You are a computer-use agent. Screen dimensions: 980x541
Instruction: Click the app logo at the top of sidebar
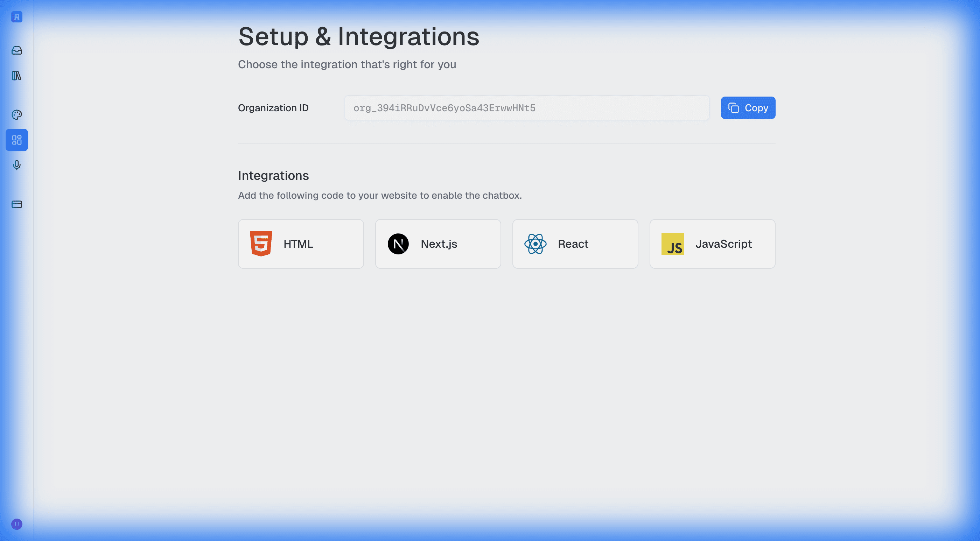(16, 17)
